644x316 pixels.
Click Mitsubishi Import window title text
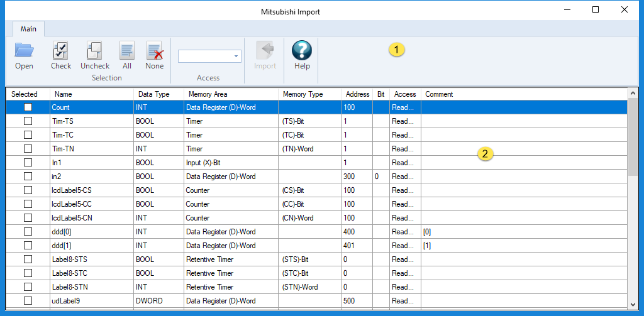[291, 11]
